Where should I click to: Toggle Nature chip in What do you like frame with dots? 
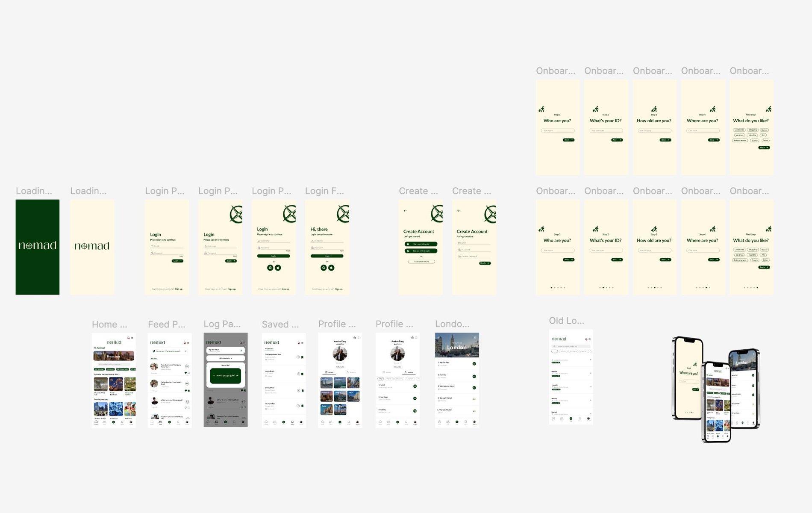point(764,250)
